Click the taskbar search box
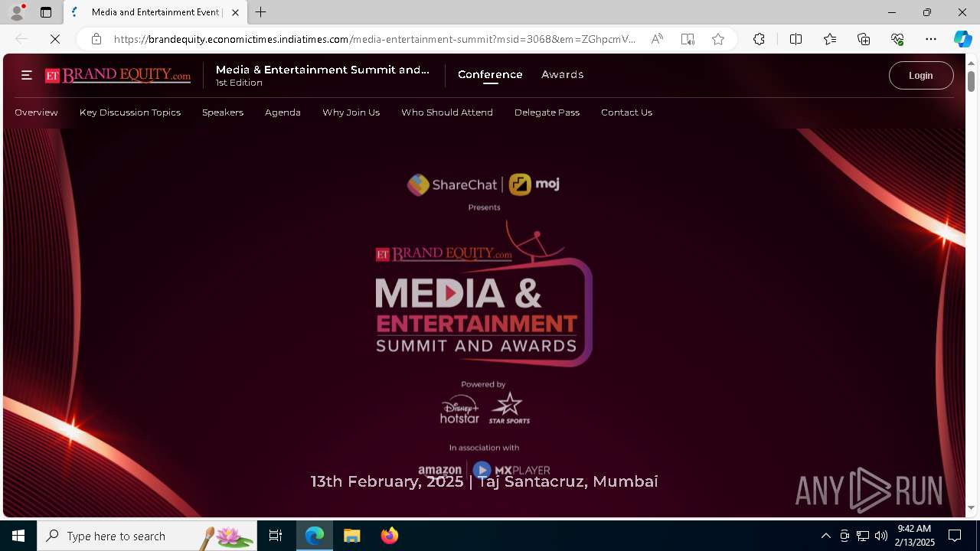 pos(147,536)
